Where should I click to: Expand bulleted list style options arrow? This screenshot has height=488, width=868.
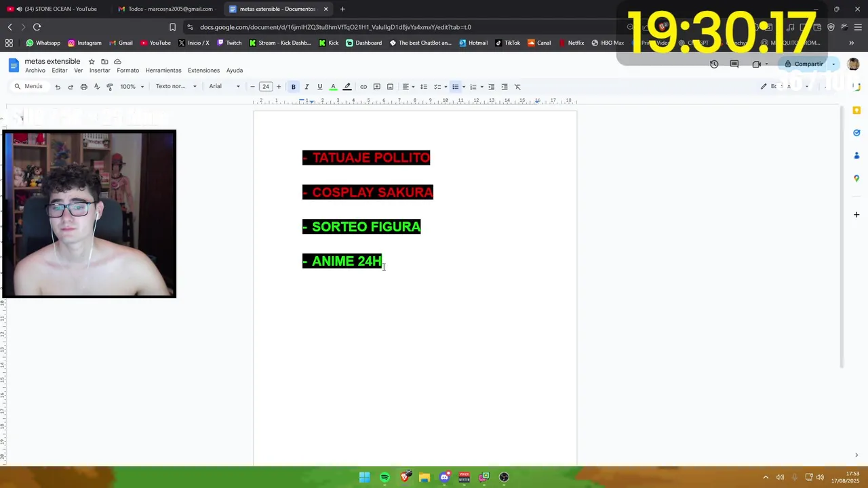464,87
